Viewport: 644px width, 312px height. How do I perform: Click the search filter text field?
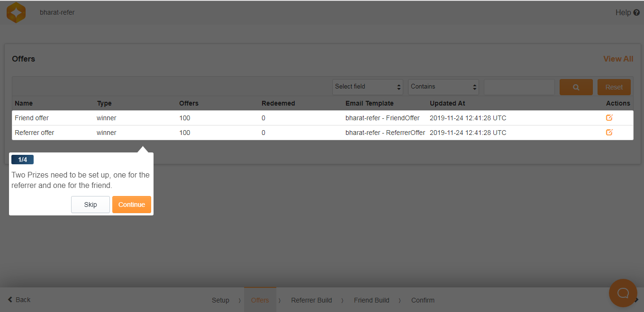[x=519, y=87]
